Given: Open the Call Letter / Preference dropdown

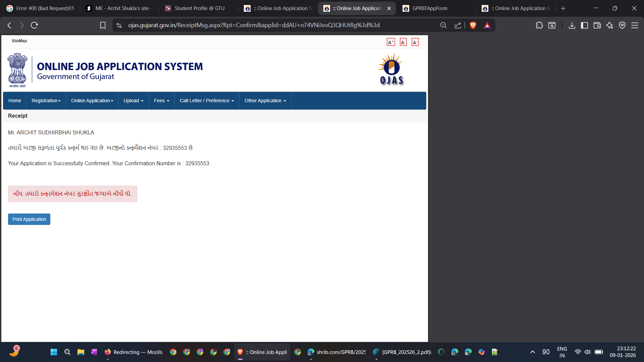Looking at the screenshot, I should 207,101.
